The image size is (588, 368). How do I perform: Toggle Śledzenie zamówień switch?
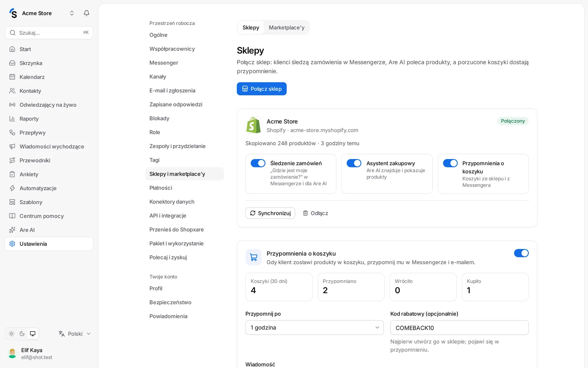tap(258, 163)
